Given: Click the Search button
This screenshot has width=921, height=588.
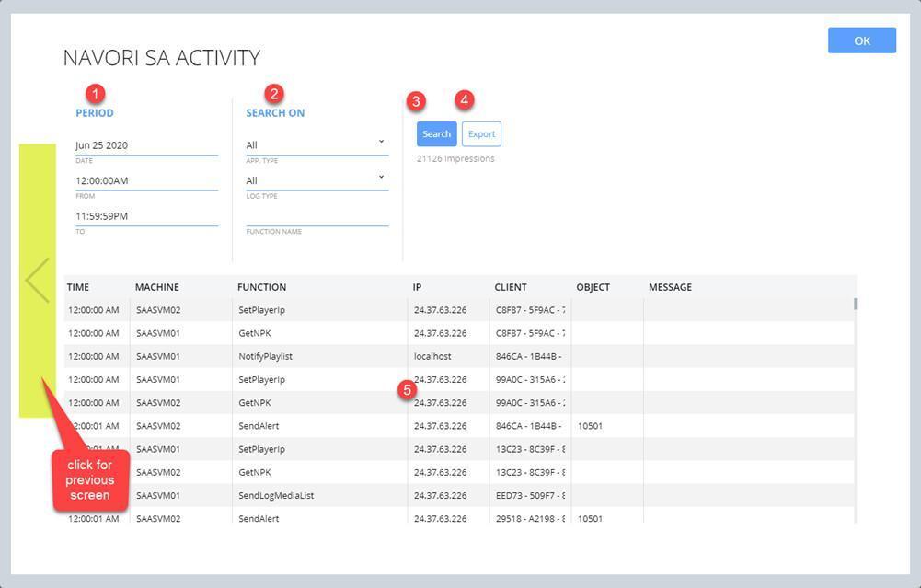Looking at the screenshot, I should pyautogui.click(x=436, y=134).
